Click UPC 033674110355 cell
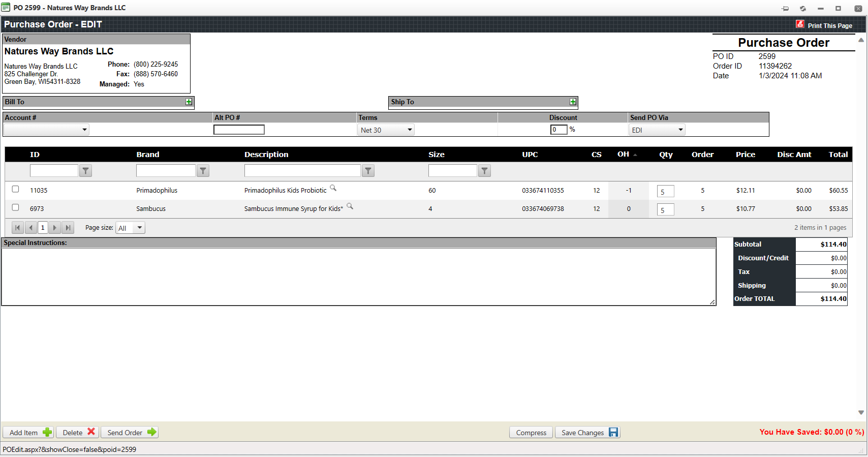Image resolution: width=868 pixels, height=457 pixels. pos(543,191)
